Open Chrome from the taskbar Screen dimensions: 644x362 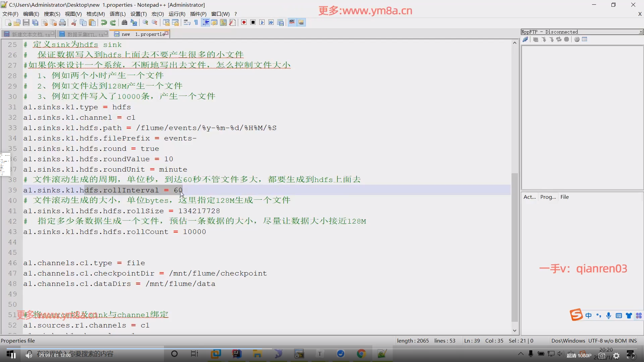(361, 354)
